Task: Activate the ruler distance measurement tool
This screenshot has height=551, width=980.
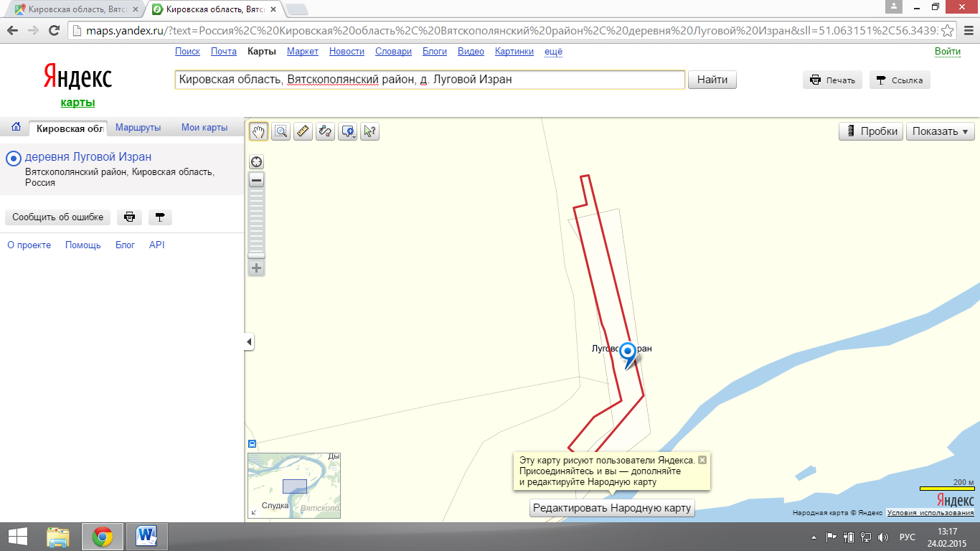Action: click(303, 131)
